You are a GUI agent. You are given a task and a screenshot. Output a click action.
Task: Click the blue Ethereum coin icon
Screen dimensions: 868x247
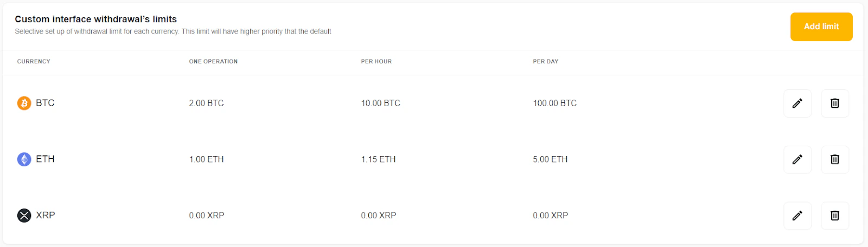[24, 159]
